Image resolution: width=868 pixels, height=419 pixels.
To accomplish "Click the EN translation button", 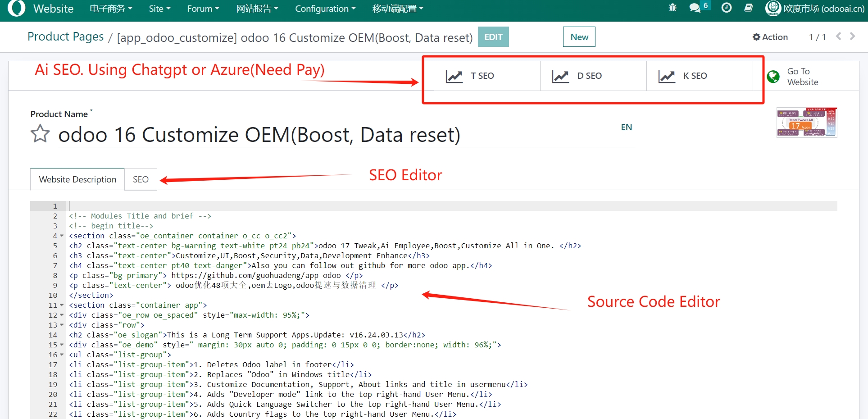I will pos(626,127).
